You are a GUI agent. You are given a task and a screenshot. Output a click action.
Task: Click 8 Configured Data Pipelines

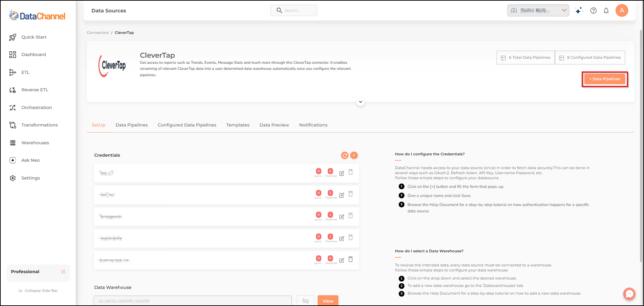pyautogui.click(x=590, y=58)
